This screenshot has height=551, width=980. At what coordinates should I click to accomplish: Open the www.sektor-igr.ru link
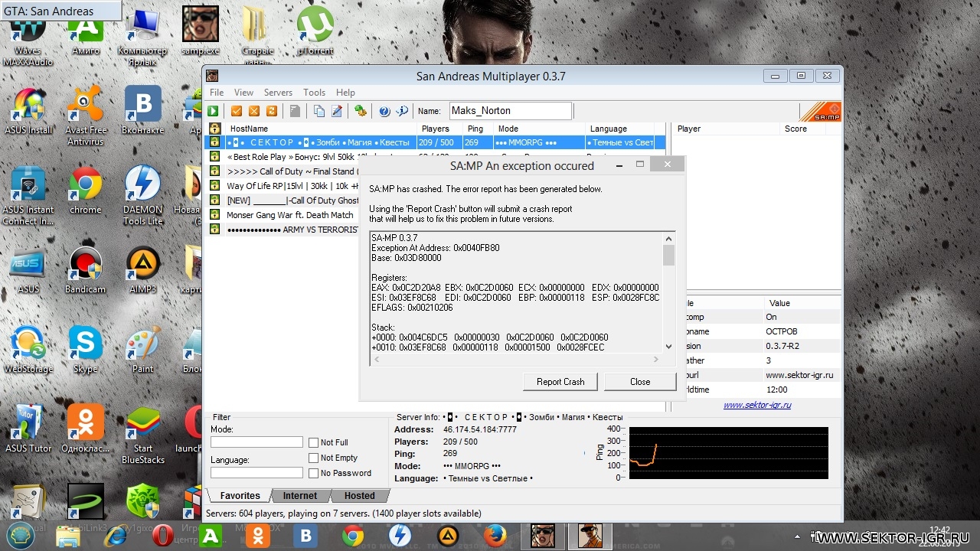click(757, 405)
